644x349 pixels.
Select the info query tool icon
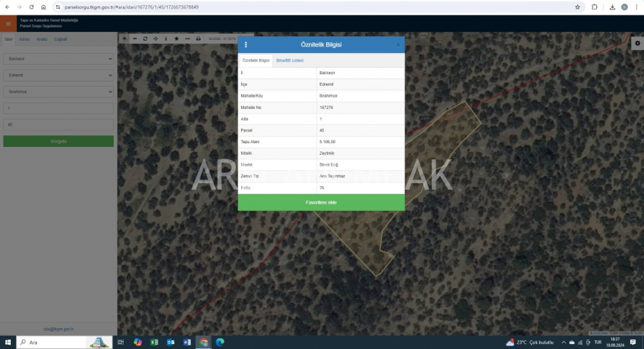pos(166,39)
